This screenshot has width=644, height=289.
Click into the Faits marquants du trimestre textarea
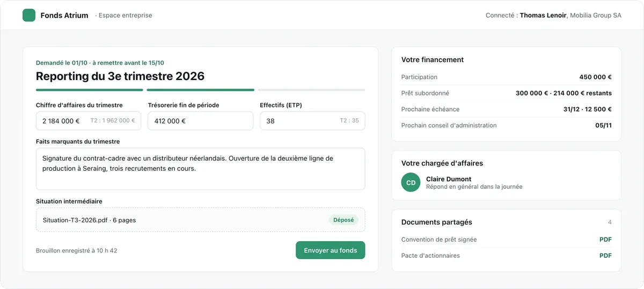(201, 169)
